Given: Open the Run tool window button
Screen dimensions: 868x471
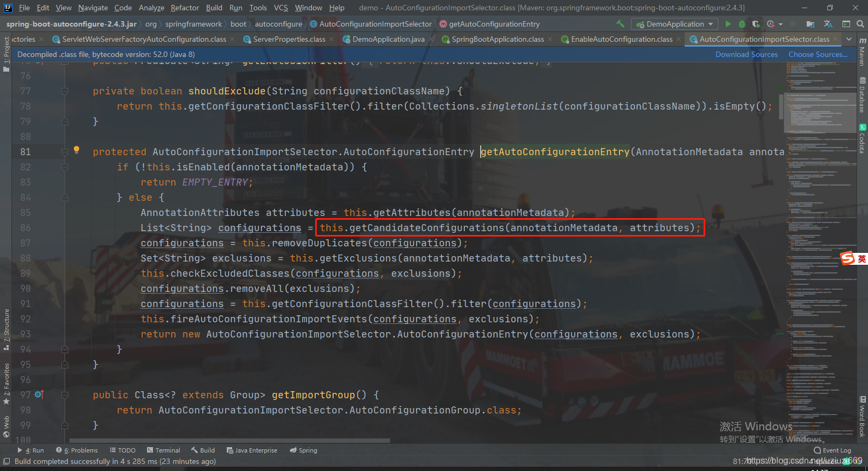Looking at the screenshot, I should (x=31, y=450).
